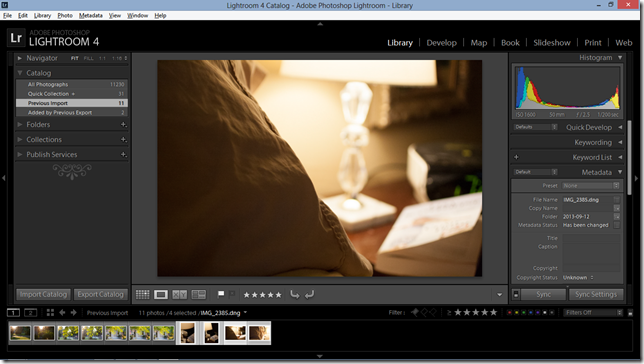Filter by green color label

(x=523, y=313)
